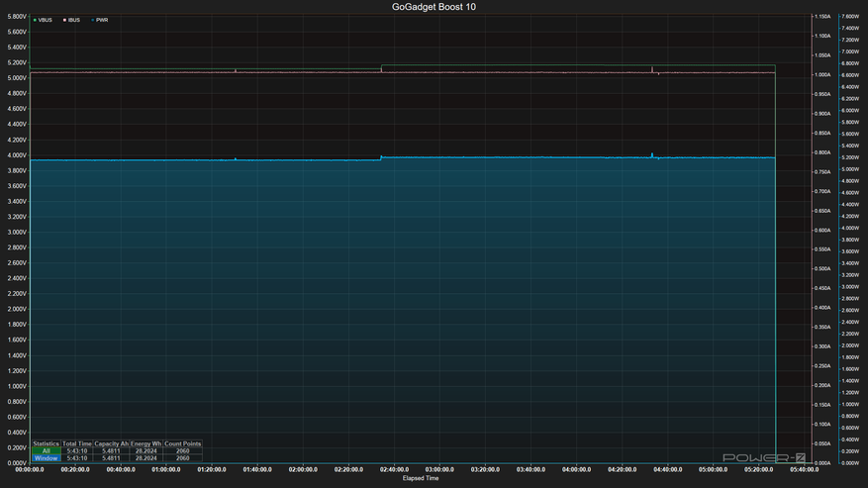Click the green VBUS legend color marker

coord(35,20)
